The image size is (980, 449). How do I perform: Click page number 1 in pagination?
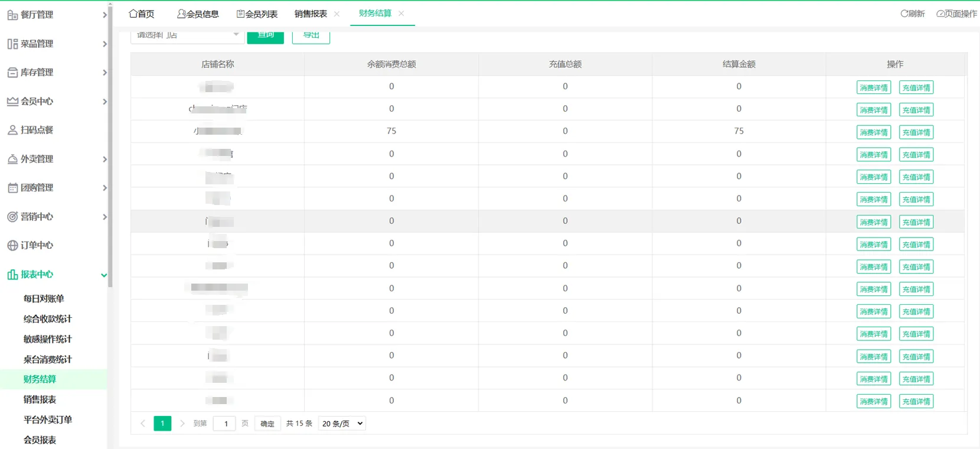coord(162,424)
